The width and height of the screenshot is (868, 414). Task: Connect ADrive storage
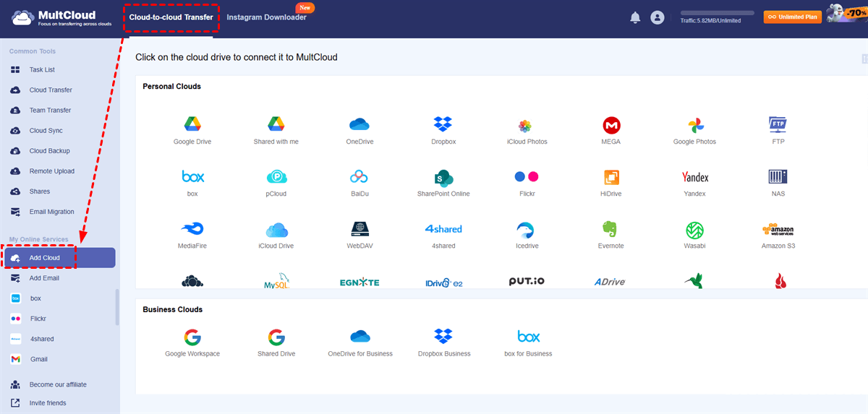(610, 282)
